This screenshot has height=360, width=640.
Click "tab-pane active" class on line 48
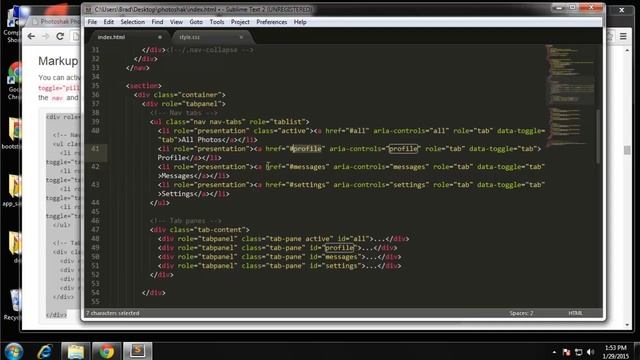pos(300,238)
